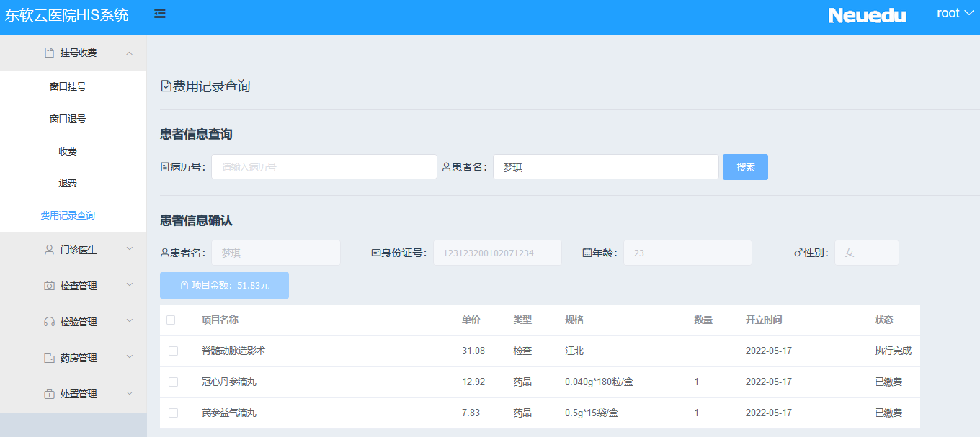Open the root user dropdown
The height and width of the screenshot is (437, 980).
(x=955, y=14)
